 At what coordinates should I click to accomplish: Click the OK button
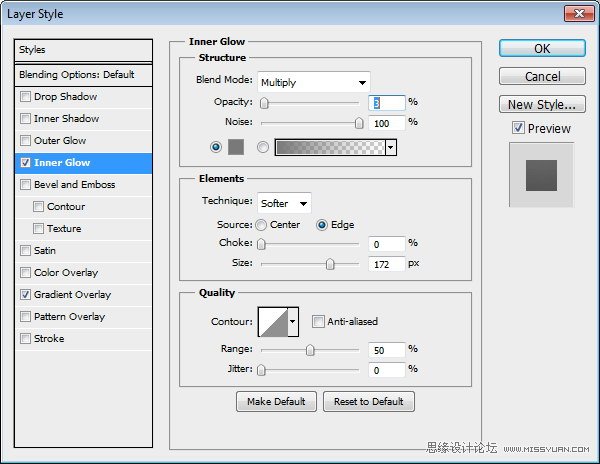point(542,49)
